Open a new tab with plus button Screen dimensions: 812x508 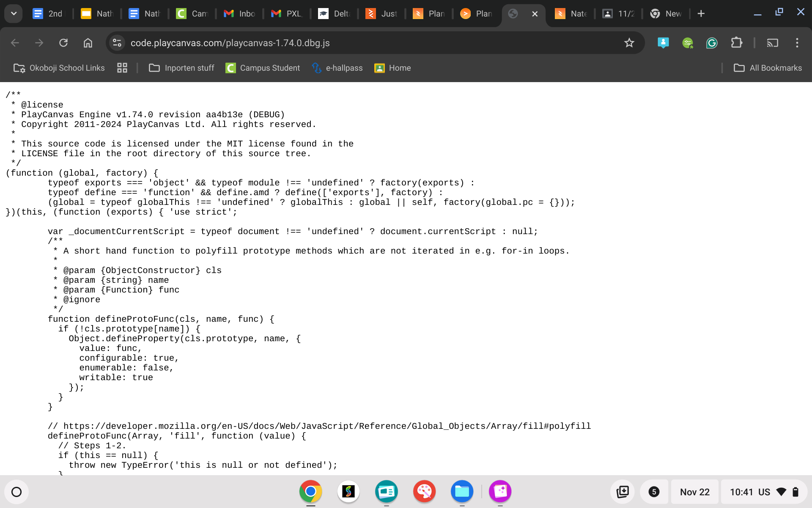(x=701, y=14)
